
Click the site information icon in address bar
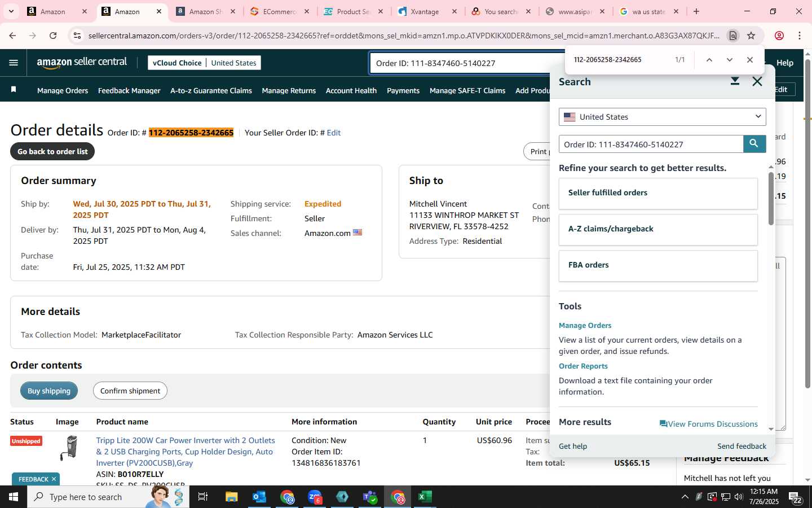(x=77, y=36)
